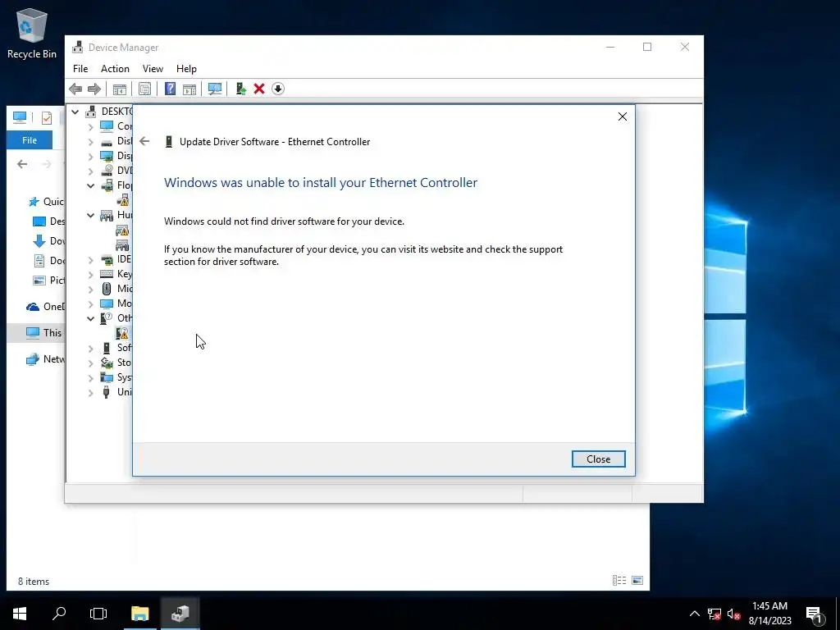This screenshot has width=840, height=630.
Task: Click Scan for hardware changes monitor icon
Action: pos(215,89)
